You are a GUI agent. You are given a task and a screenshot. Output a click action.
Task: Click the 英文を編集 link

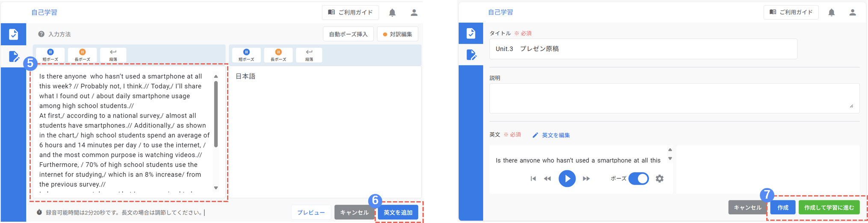point(551,135)
